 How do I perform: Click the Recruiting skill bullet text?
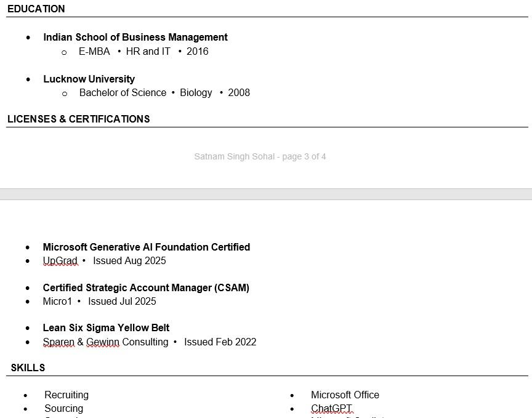coord(66,395)
